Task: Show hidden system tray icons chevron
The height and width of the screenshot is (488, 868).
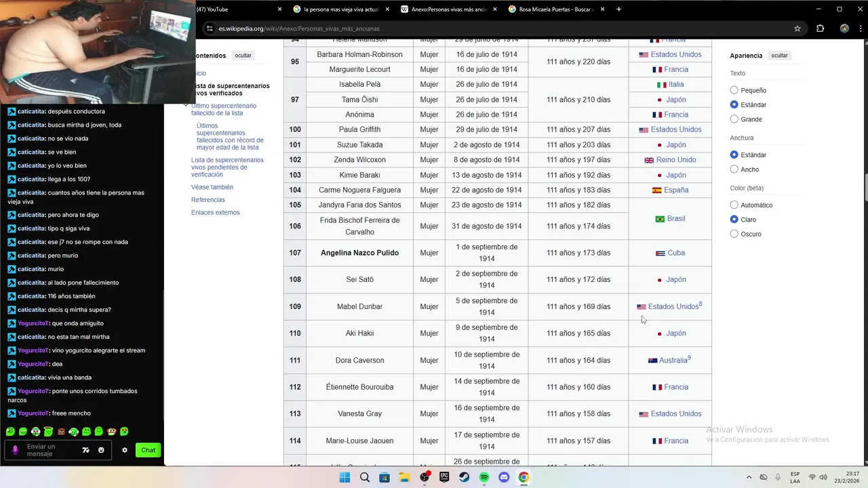Action: 749,477
